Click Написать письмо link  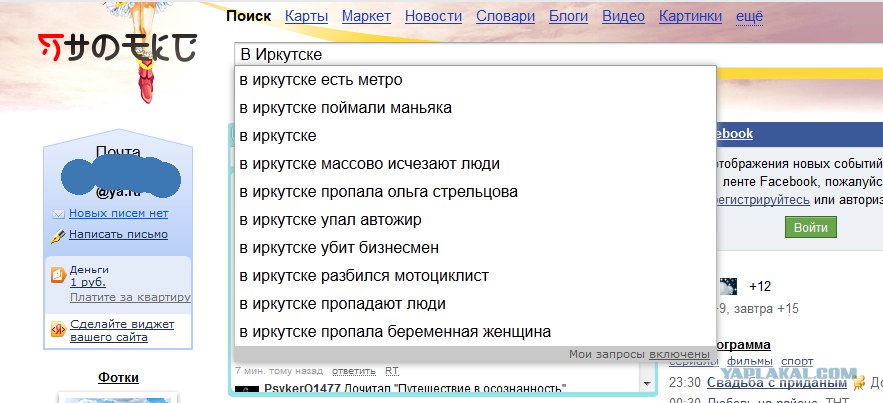pyautogui.click(x=118, y=234)
